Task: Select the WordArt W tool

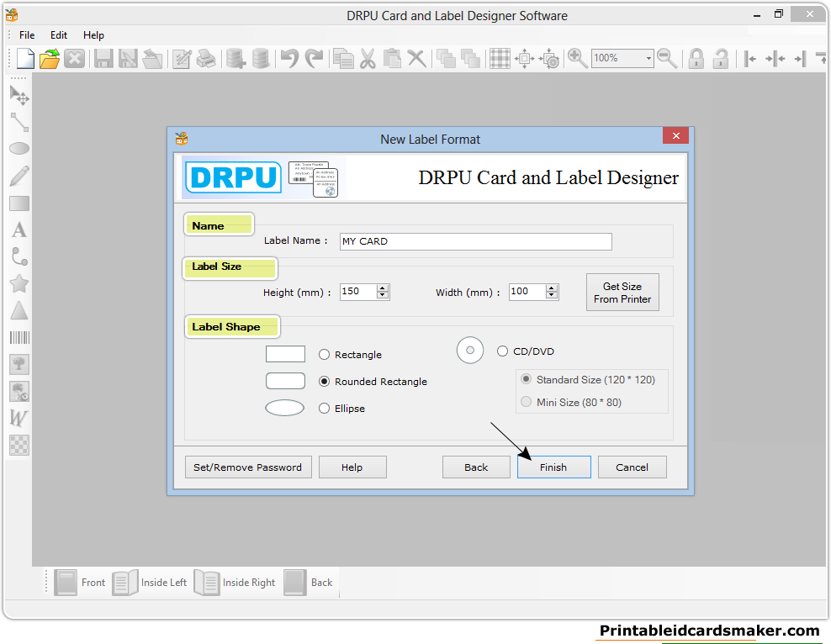Action: (x=19, y=418)
